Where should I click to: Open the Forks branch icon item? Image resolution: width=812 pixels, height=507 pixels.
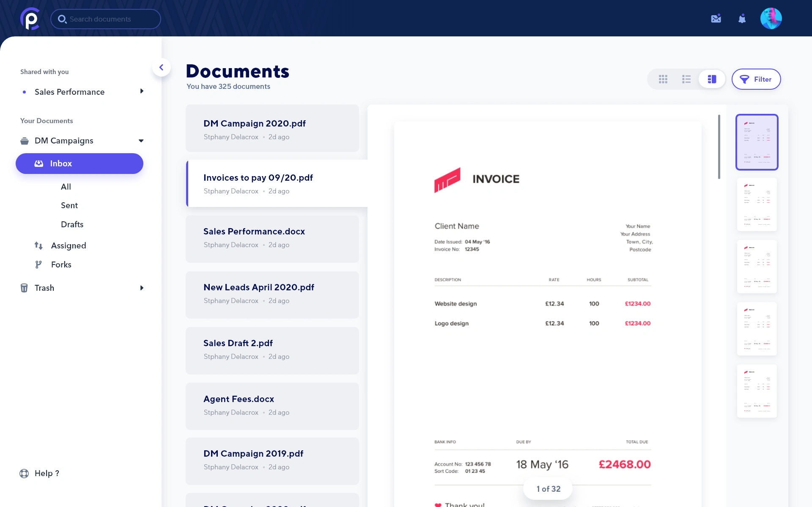38,265
